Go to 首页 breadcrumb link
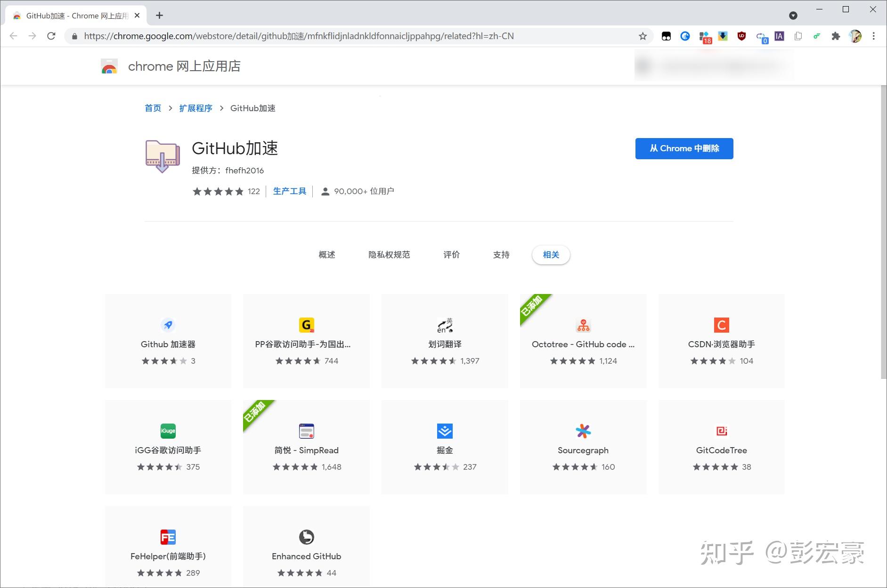The image size is (887, 588). [x=153, y=108]
